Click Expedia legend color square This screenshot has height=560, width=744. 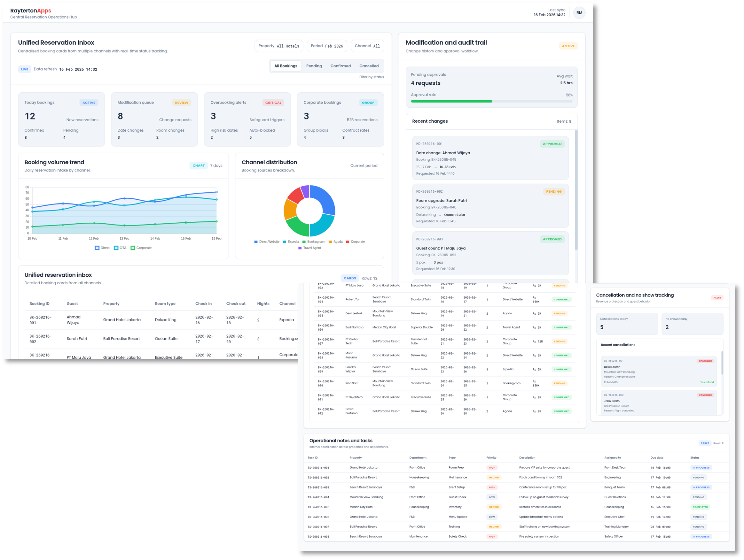coord(285,242)
